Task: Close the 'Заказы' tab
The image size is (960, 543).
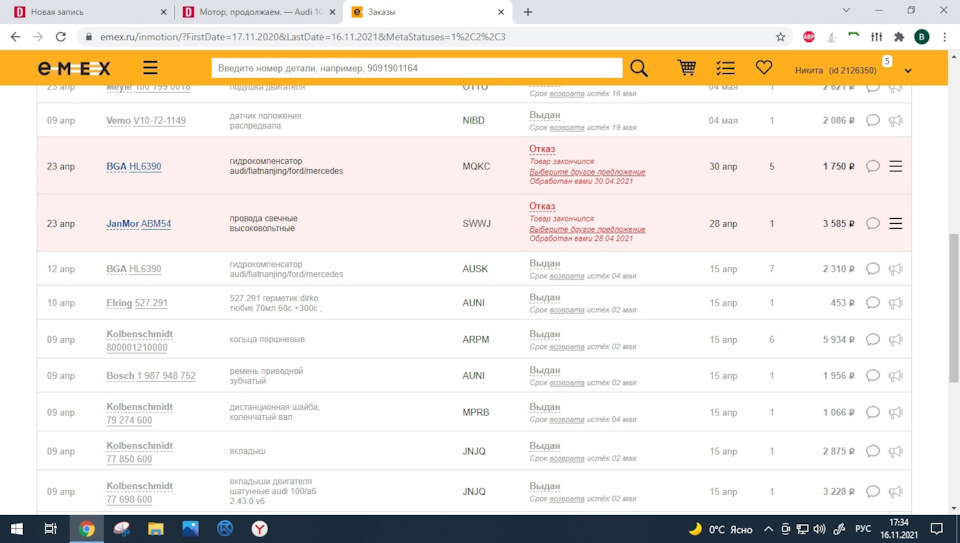Action: click(501, 12)
